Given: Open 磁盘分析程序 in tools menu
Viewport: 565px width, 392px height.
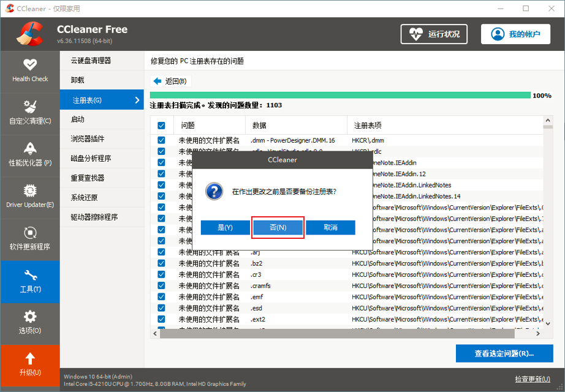Looking at the screenshot, I should point(102,158).
